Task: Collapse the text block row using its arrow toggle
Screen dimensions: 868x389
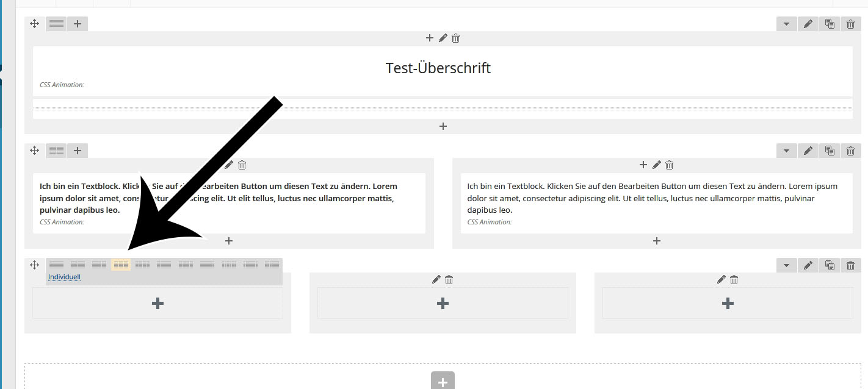Action: [x=786, y=151]
